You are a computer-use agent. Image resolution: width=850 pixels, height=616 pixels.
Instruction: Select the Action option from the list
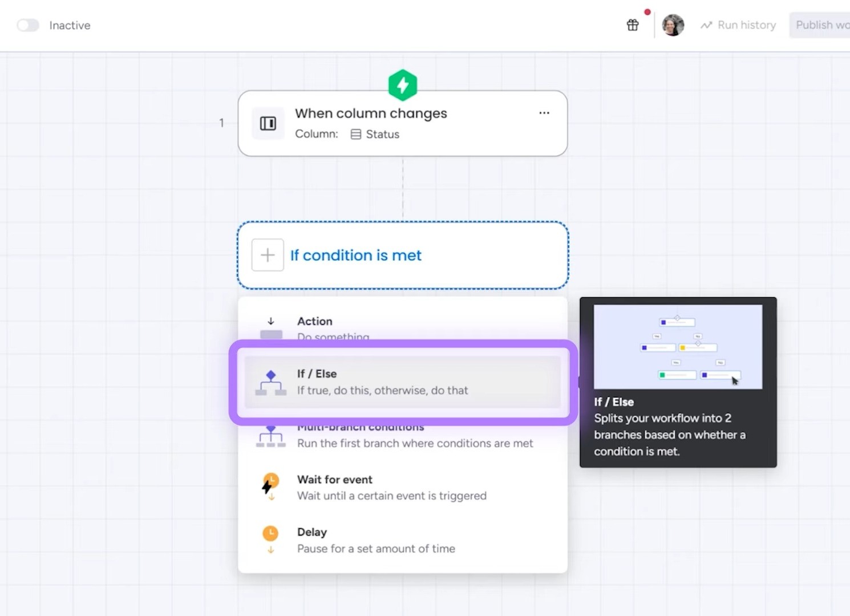coord(315,321)
